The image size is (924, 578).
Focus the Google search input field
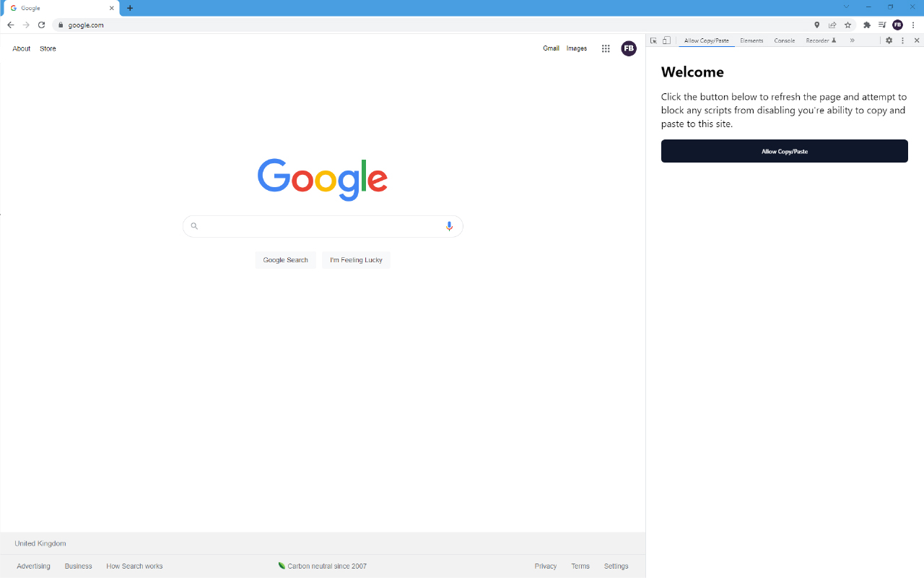(x=323, y=226)
